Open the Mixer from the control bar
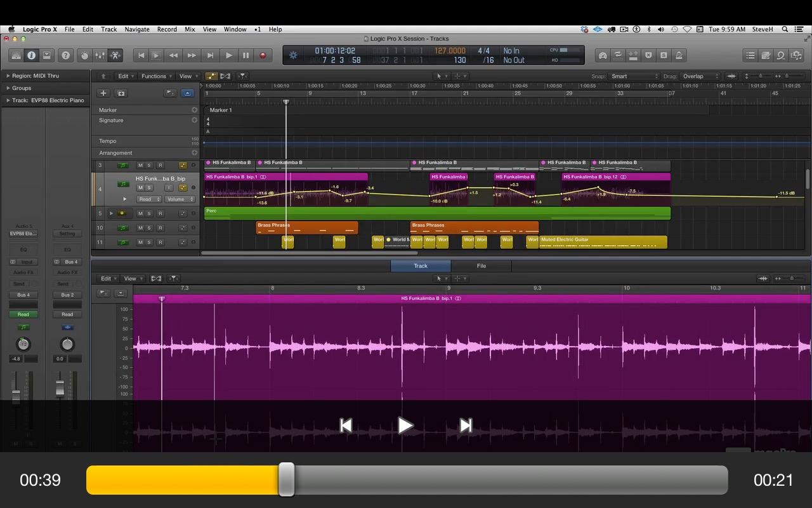The height and width of the screenshot is (508, 812). click(100, 55)
